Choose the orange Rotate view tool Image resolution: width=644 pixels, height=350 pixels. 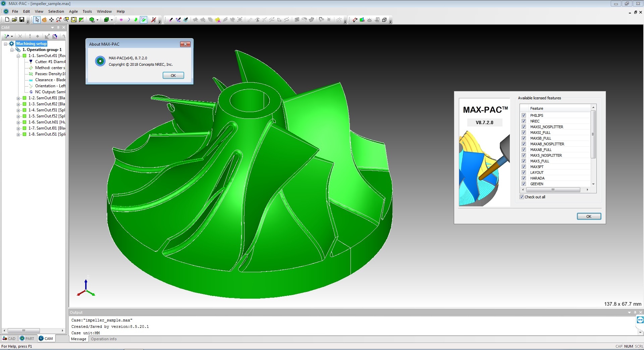point(44,20)
